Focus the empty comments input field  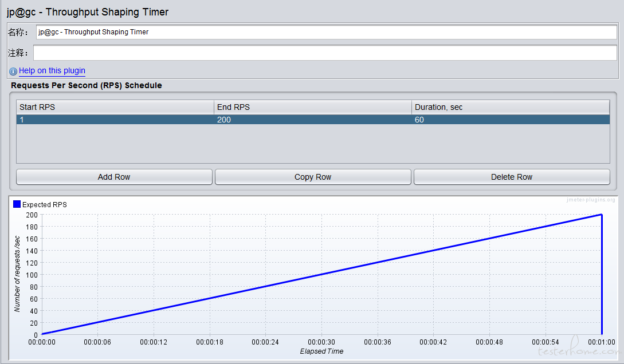324,53
